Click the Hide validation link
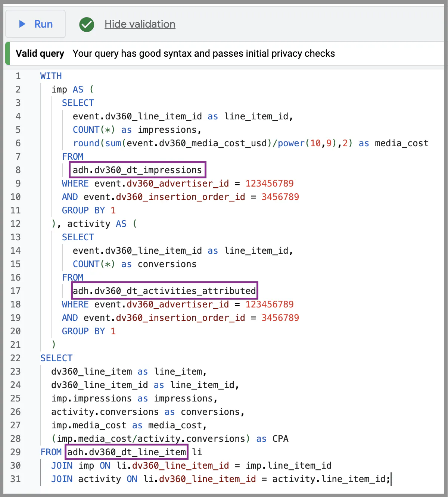This screenshot has width=448, height=497. (140, 24)
